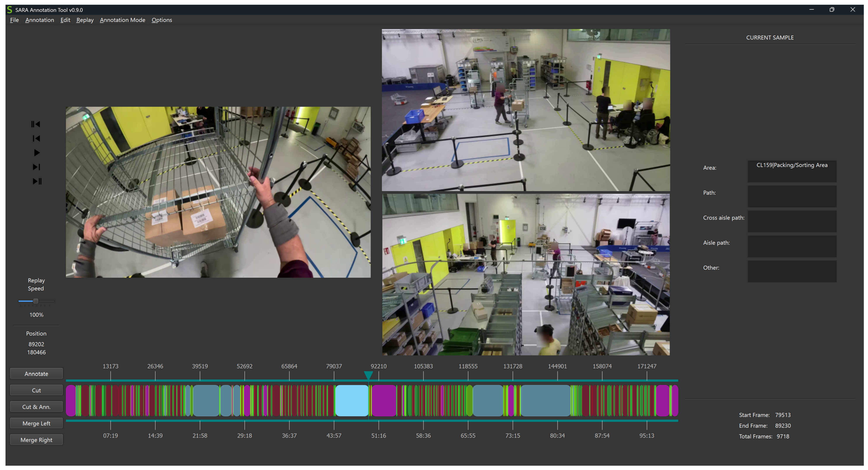Open the Edit menu
Viewport: 868px width, 470px height.
click(65, 20)
